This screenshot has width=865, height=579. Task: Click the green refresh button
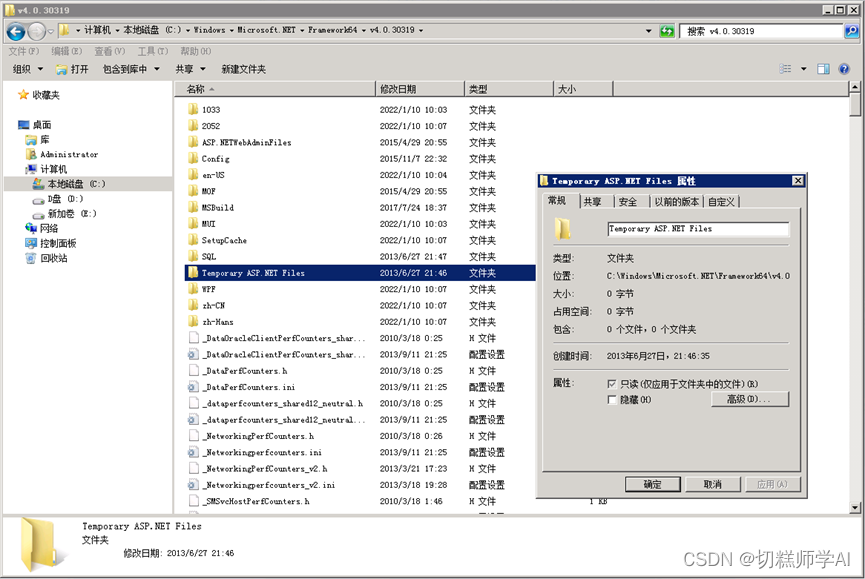pos(667,31)
